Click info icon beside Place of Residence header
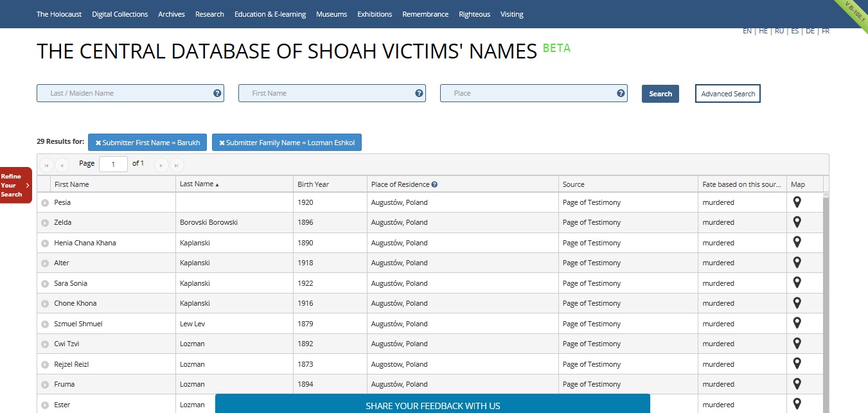Screen dimensions: 868x413 tap(435, 184)
